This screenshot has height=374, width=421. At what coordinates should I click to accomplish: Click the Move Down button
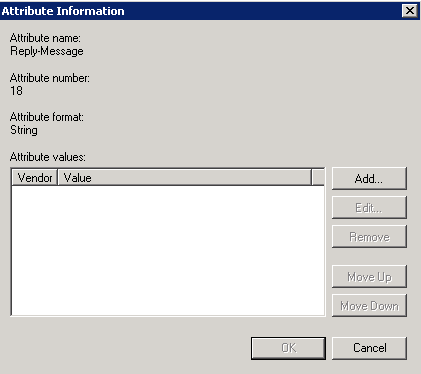click(x=369, y=306)
